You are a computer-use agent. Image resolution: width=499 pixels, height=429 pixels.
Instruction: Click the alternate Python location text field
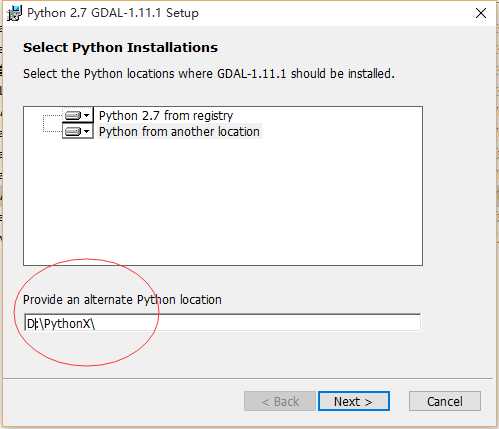point(222,323)
